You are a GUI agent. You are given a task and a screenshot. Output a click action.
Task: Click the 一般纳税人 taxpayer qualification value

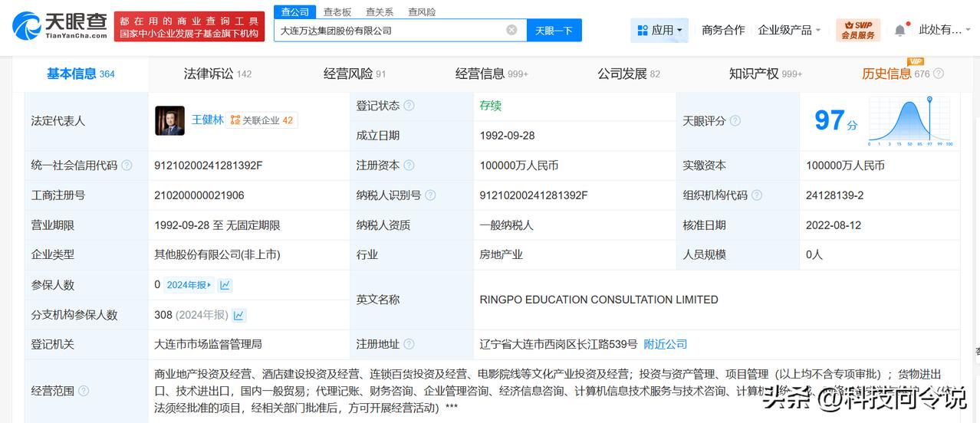click(507, 225)
